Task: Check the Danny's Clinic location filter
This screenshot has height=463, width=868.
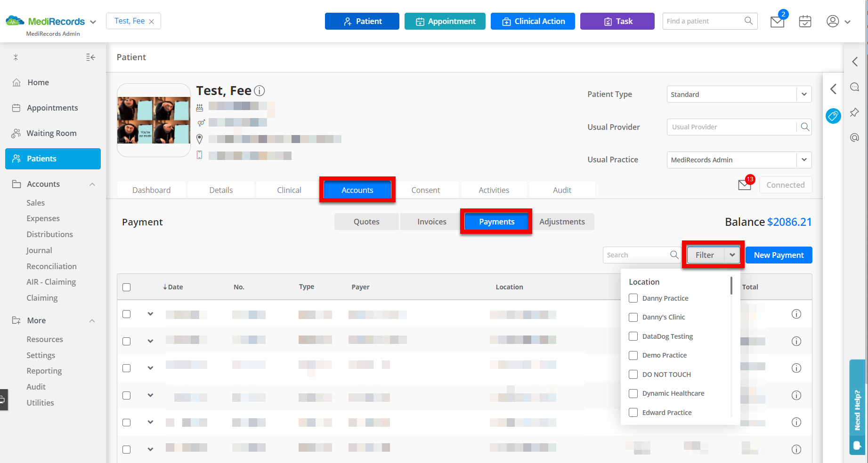Action: point(633,317)
